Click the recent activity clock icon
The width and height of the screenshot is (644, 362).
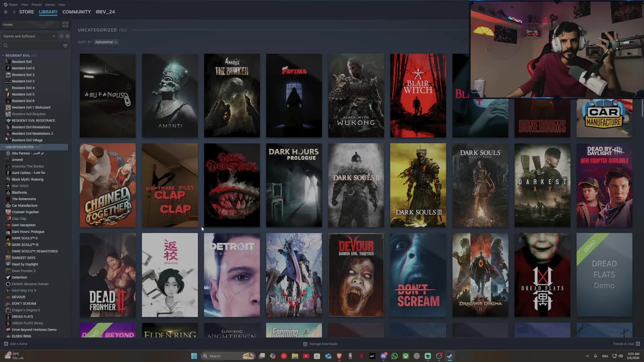tap(61, 36)
